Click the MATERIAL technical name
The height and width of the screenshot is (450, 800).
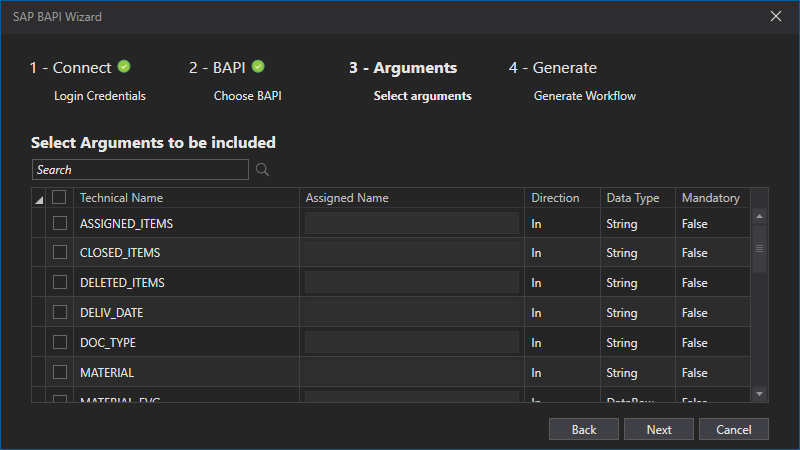point(107,372)
